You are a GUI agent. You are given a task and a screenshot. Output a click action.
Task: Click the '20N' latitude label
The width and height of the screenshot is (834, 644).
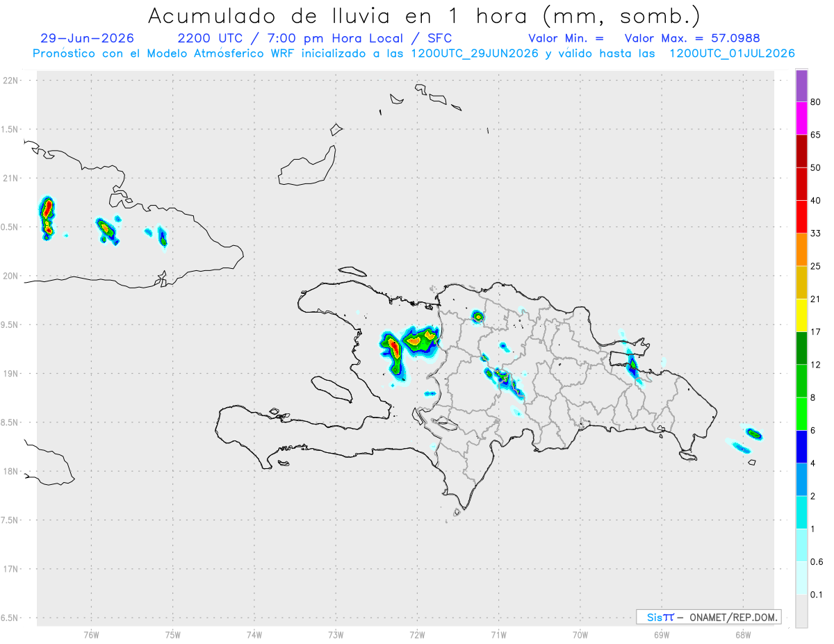(x=10, y=276)
